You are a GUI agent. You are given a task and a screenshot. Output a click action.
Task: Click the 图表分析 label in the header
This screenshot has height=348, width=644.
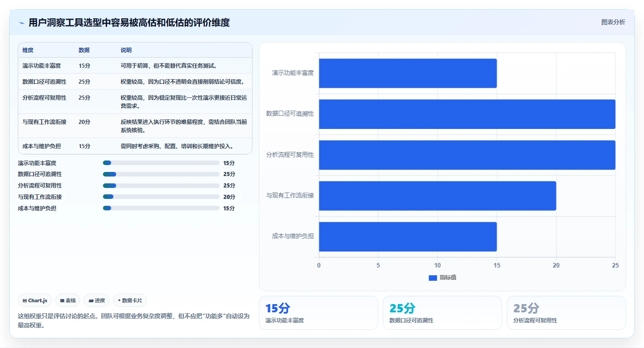(x=613, y=22)
